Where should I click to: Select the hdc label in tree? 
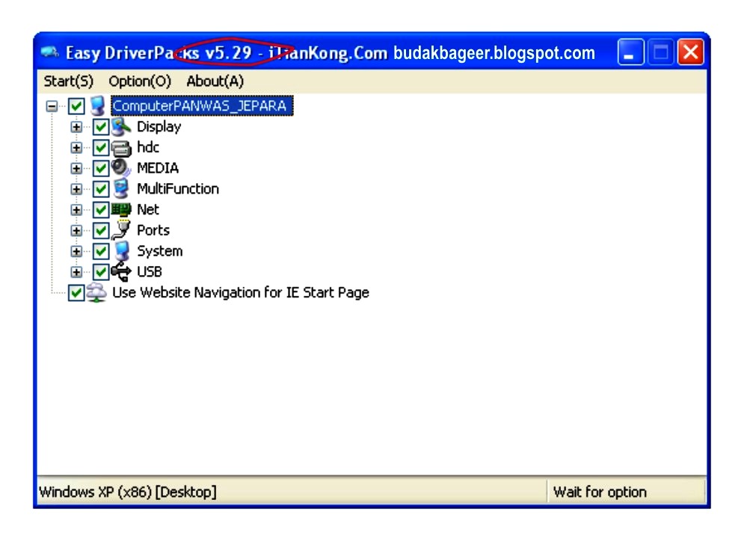click(148, 147)
